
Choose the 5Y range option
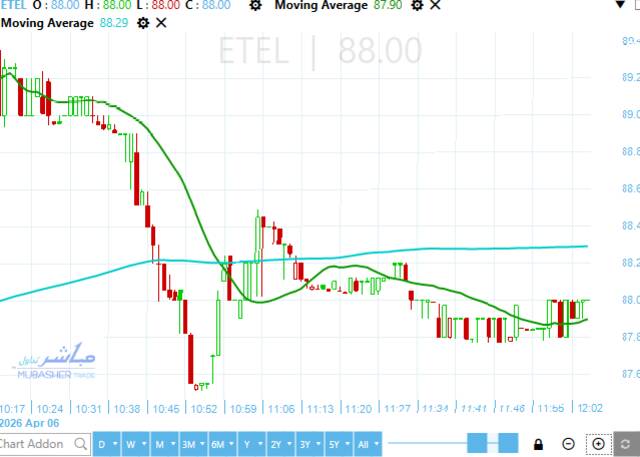(339, 444)
